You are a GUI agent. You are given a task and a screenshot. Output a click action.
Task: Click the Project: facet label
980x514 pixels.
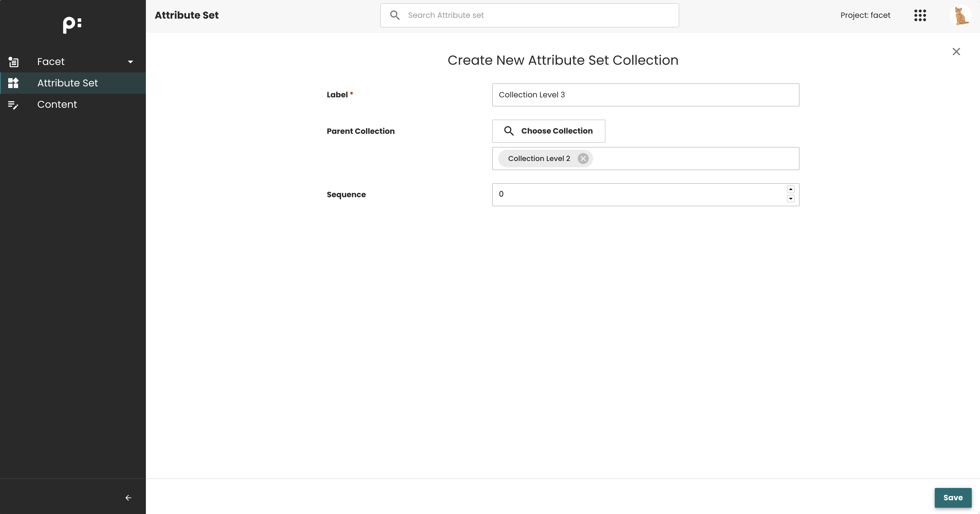(865, 15)
